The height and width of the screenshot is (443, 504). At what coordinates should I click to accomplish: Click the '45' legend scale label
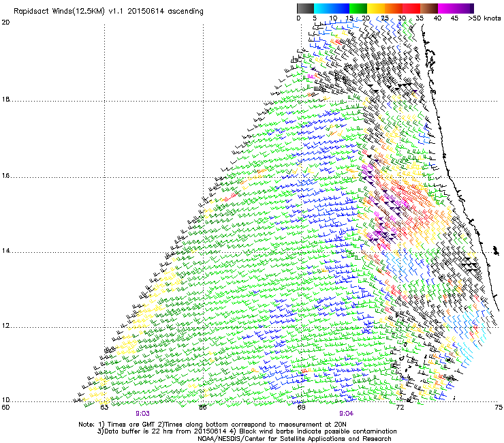point(454,18)
